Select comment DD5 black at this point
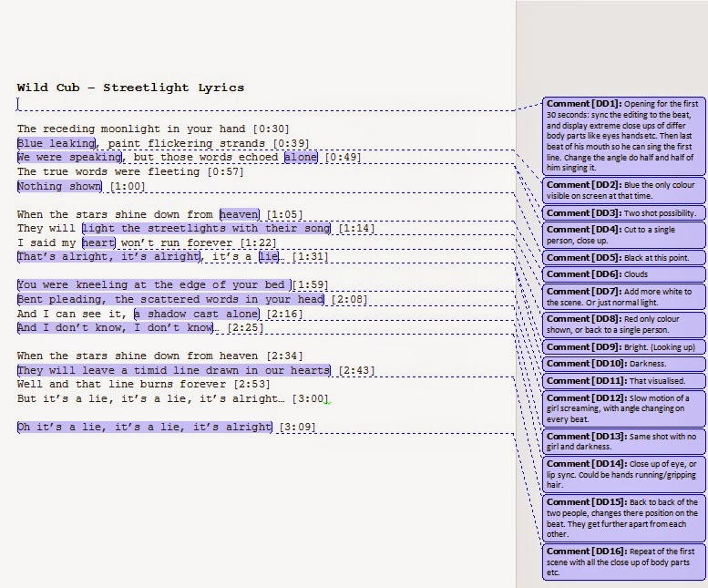 pyautogui.click(x=623, y=258)
